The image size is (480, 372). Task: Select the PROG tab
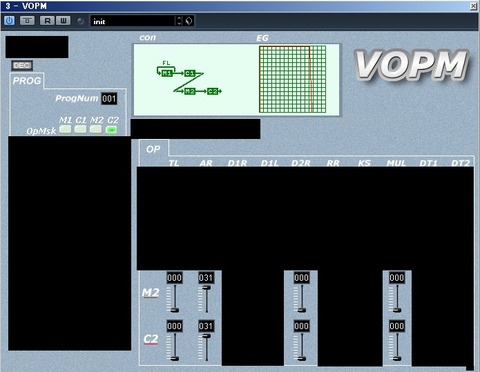coord(27,81)
